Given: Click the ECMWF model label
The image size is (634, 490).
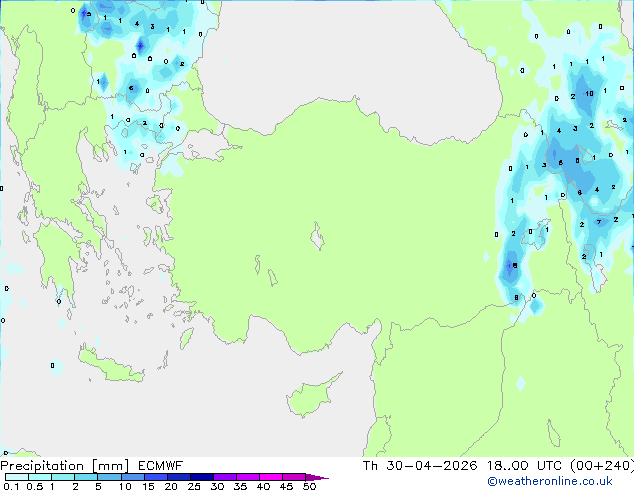Looking at the screenshot, I should pos(161,466).
